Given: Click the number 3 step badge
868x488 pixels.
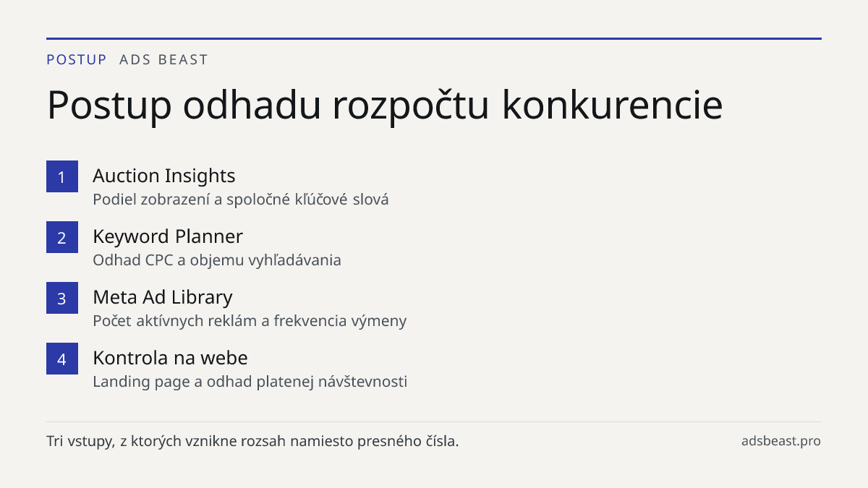Looking at the screenshot, I should coord(62,298).
